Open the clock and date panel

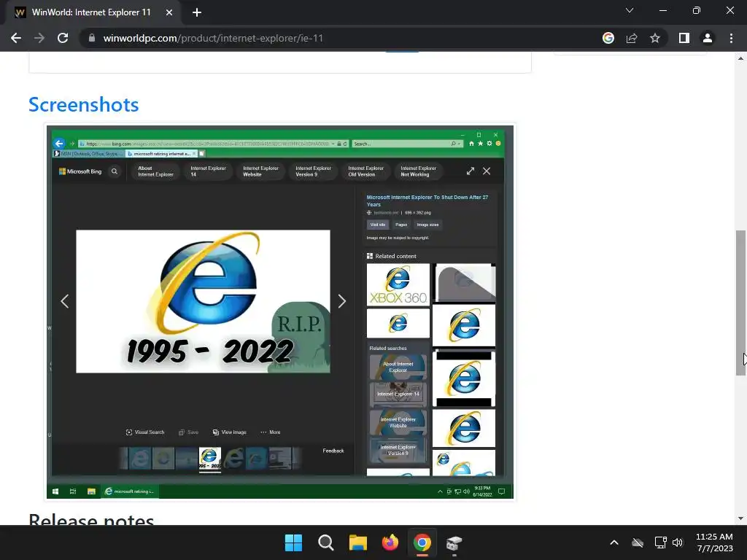[714, 542]
